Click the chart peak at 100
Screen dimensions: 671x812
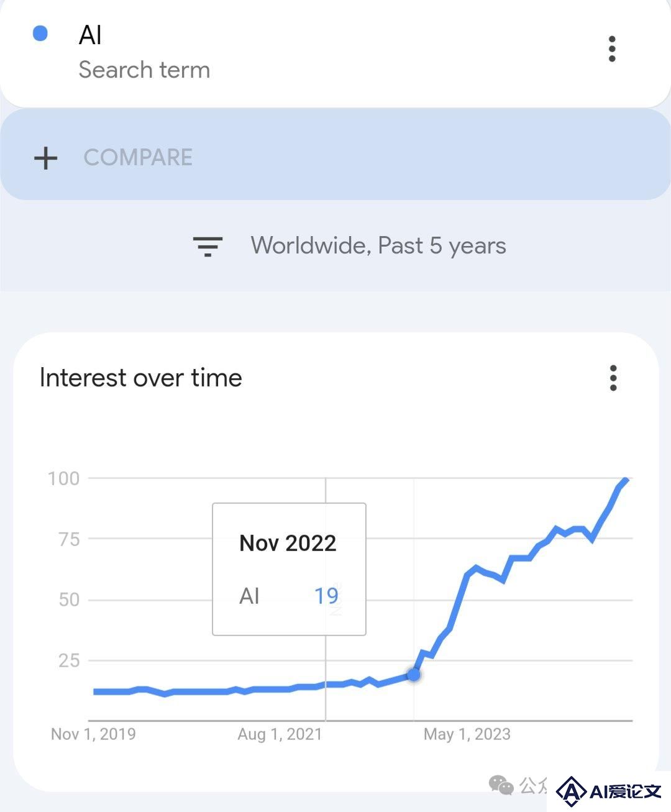(x=626, y=480)
